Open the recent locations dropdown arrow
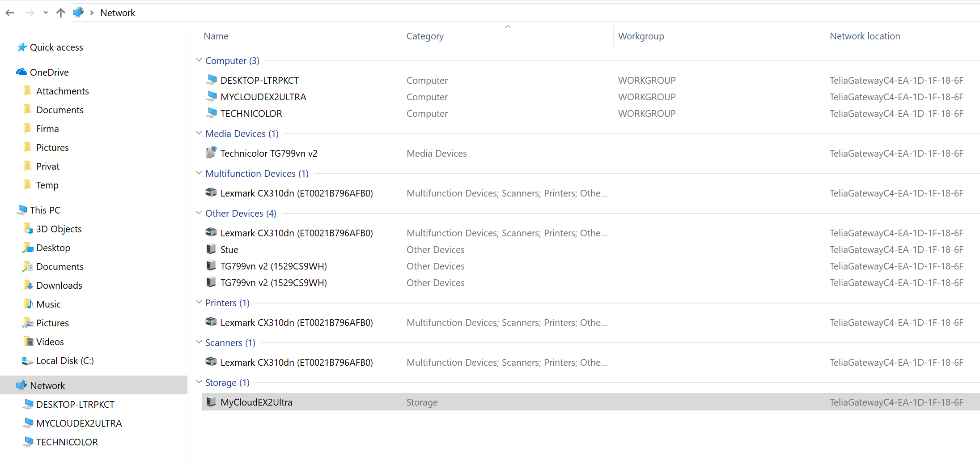980x466 pixels. point(46,13)
